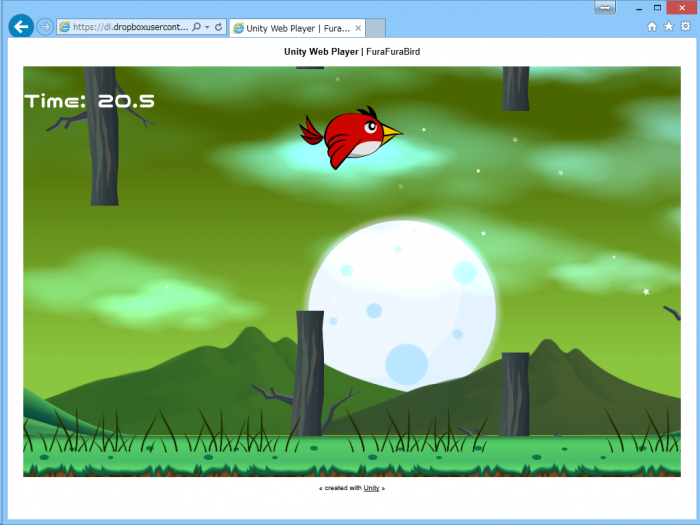Click the "Unity Web Player | FuraFuraBird" heading
700x525 pixels.
[x=352, y=52]
